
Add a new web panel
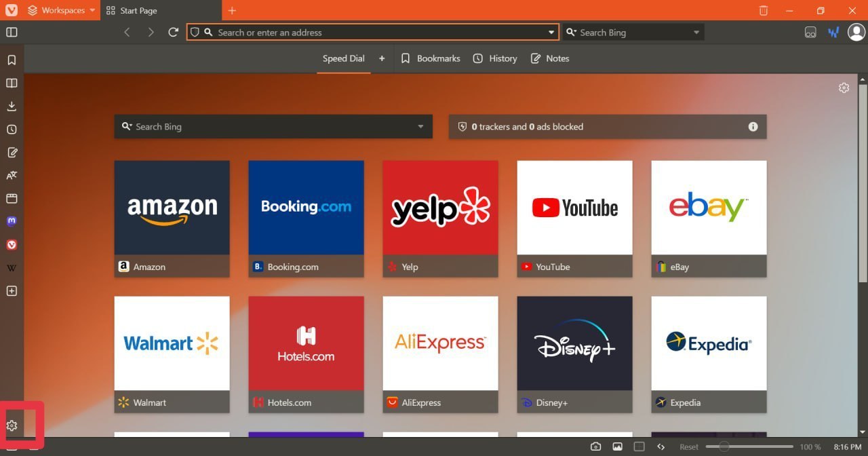coord(12,290)
